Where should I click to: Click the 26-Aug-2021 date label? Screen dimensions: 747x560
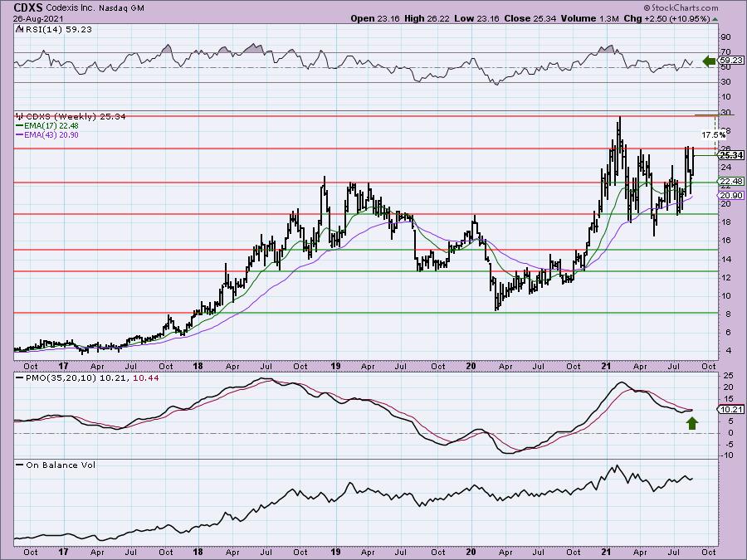pyautogui.click(x=37, y=19)
